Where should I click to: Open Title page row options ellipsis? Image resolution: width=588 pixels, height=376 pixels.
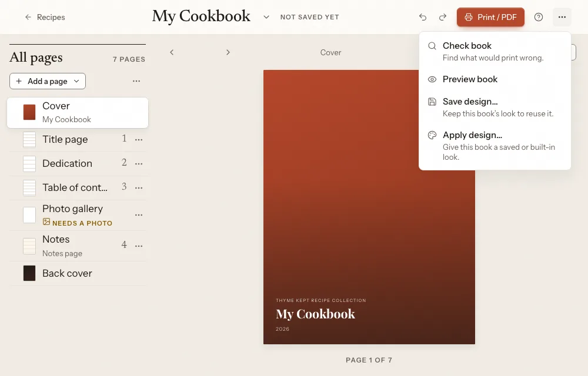click(x=139, y=140)
